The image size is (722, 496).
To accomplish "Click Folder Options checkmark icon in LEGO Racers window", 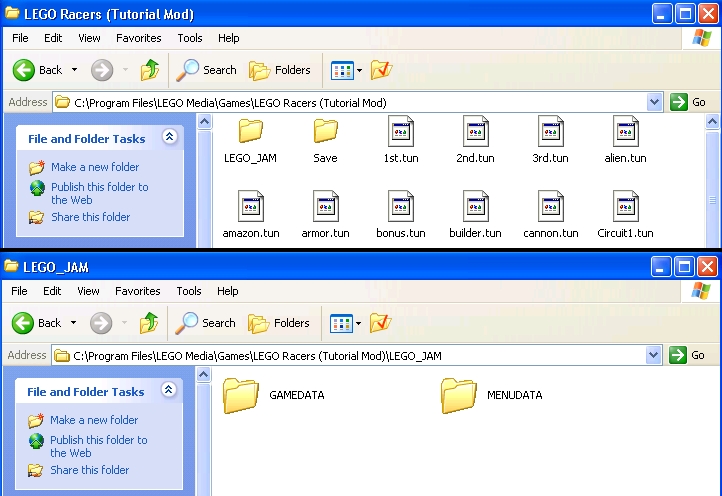I will 381,70.
